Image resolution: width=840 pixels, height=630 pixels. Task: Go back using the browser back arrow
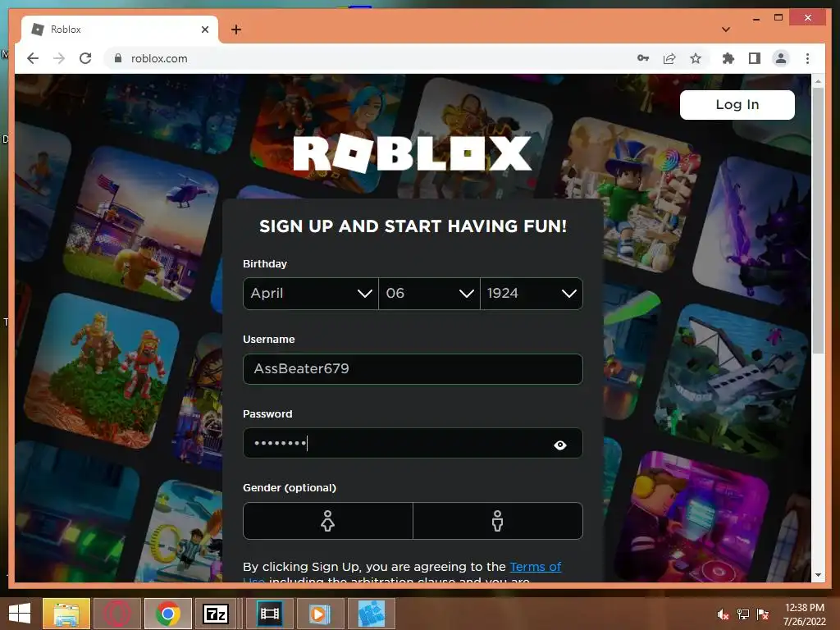coord(33,58)
